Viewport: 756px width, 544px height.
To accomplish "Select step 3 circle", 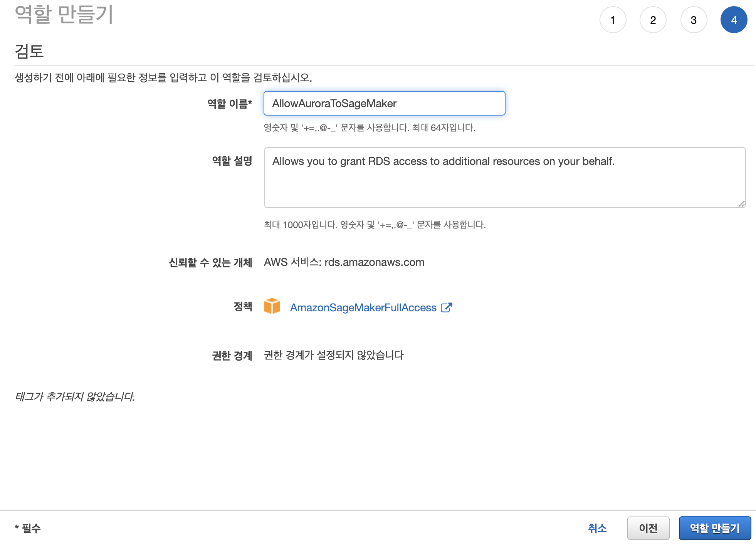I will pos(694,20).
